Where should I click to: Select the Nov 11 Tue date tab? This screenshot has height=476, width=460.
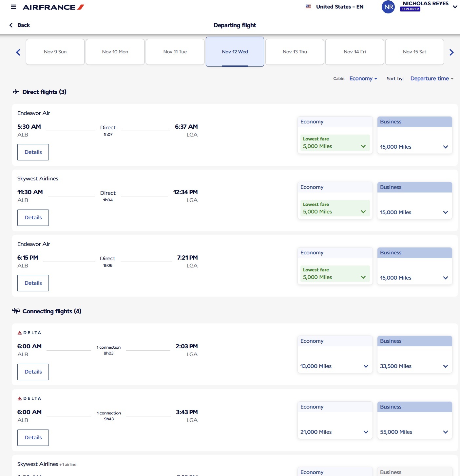tap(175, 52)
